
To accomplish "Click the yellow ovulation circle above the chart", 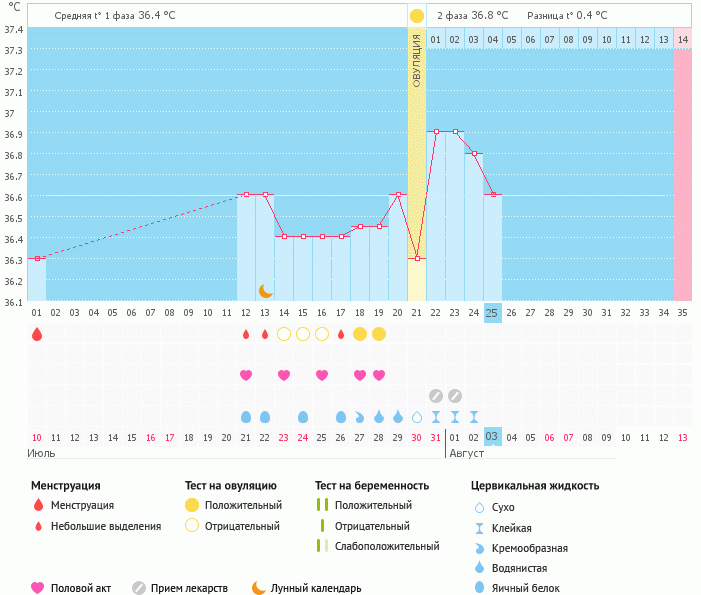I will 416,16.
